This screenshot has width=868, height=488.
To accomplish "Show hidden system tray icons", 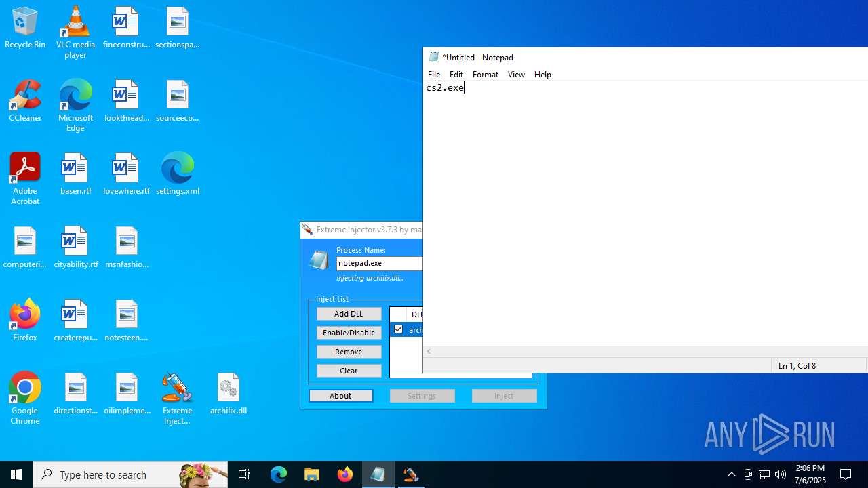I will [731, 474].
